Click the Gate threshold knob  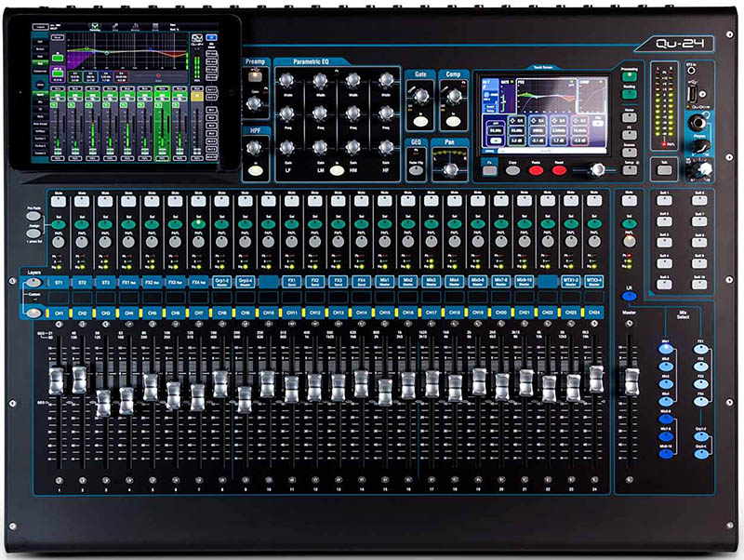(x=421, y=97)
